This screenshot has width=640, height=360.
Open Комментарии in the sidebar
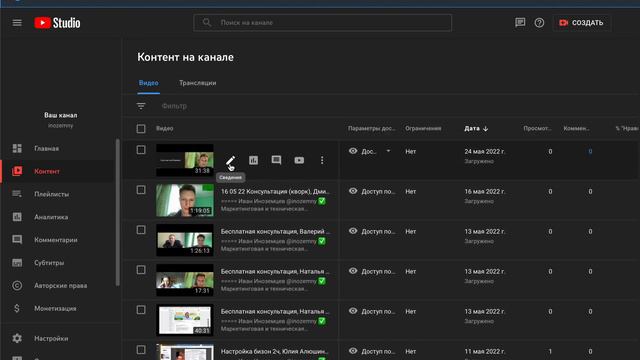pyautogui.click(x=56, y=240)
